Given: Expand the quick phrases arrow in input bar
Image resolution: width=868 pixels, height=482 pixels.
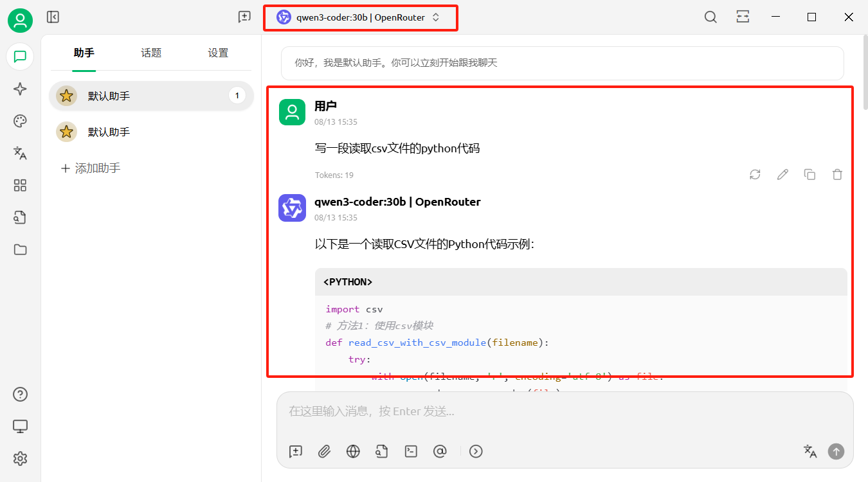Looking at the screenshot, I should tap(475, 451).
